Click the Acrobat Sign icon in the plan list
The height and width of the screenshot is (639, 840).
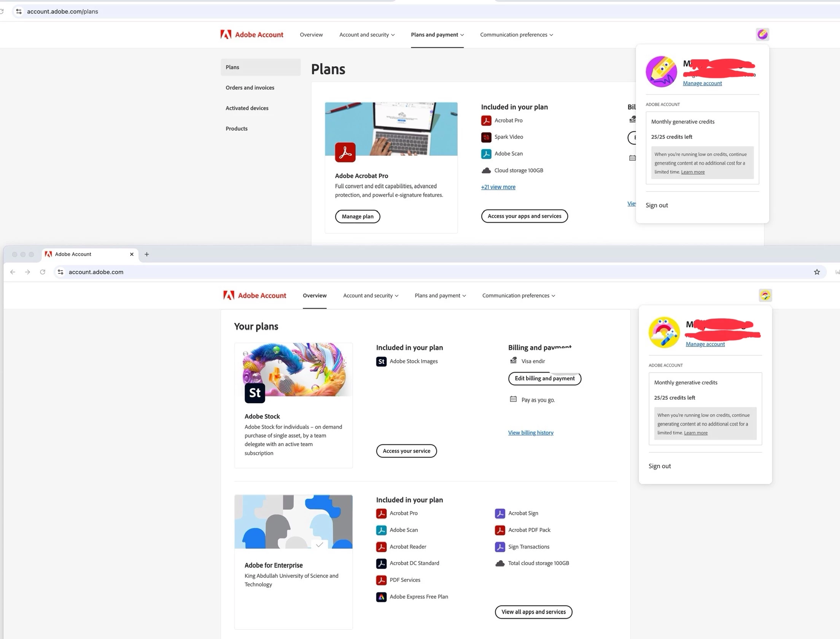tap(500, 513)
